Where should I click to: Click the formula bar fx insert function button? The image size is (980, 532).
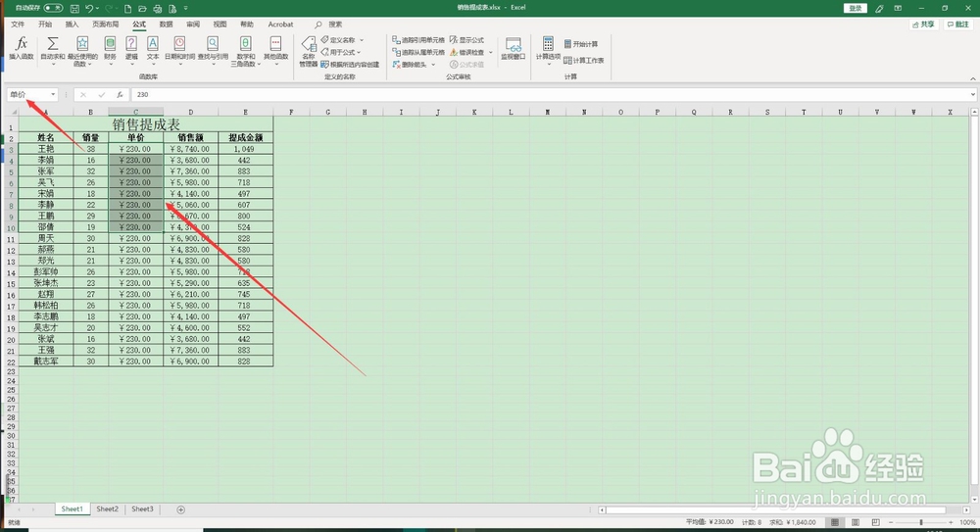coord(120,94)
